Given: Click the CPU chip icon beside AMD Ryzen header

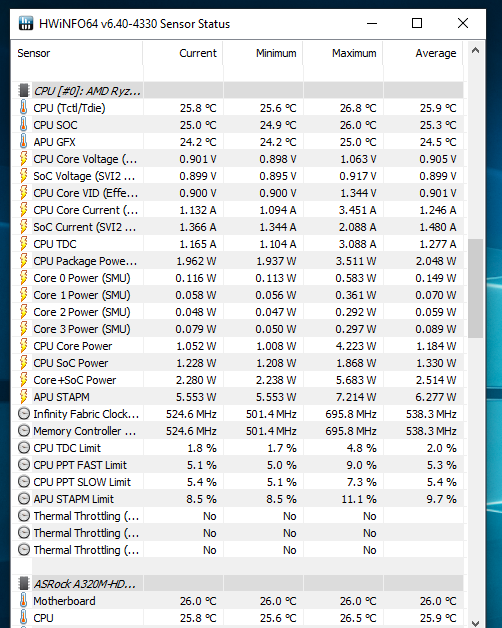Looking at the screenshot, I should (24, 91).
